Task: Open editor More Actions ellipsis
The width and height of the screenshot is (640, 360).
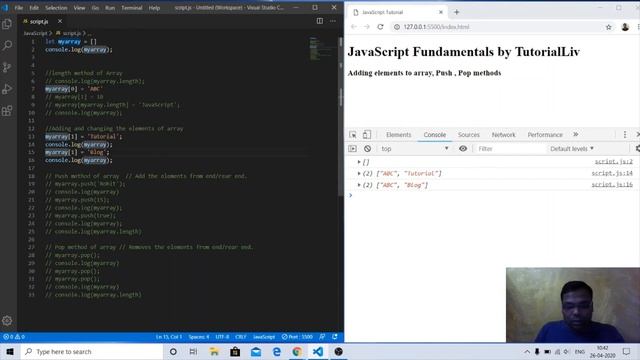Action: click(x=333, y=21)
